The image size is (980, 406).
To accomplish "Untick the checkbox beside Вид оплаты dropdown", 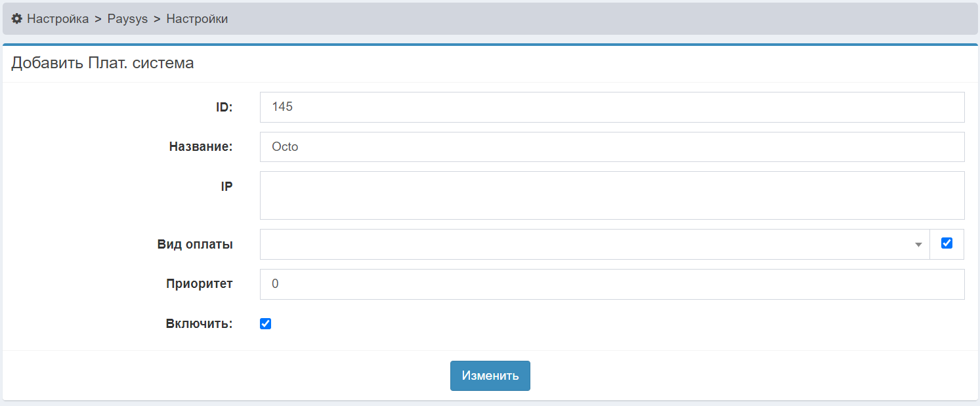I will [947, 243].
